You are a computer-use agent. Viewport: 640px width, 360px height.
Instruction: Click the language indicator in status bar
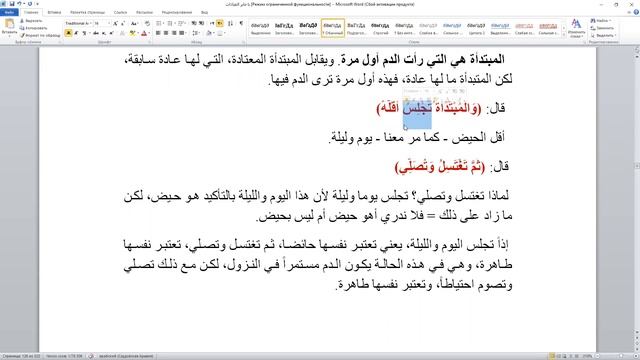(126, 356)
